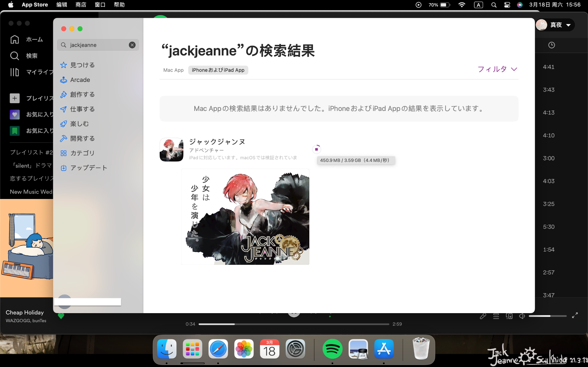Open New Music Wednesday playlist
588x367 pixels.
click(x=31, y=192)
